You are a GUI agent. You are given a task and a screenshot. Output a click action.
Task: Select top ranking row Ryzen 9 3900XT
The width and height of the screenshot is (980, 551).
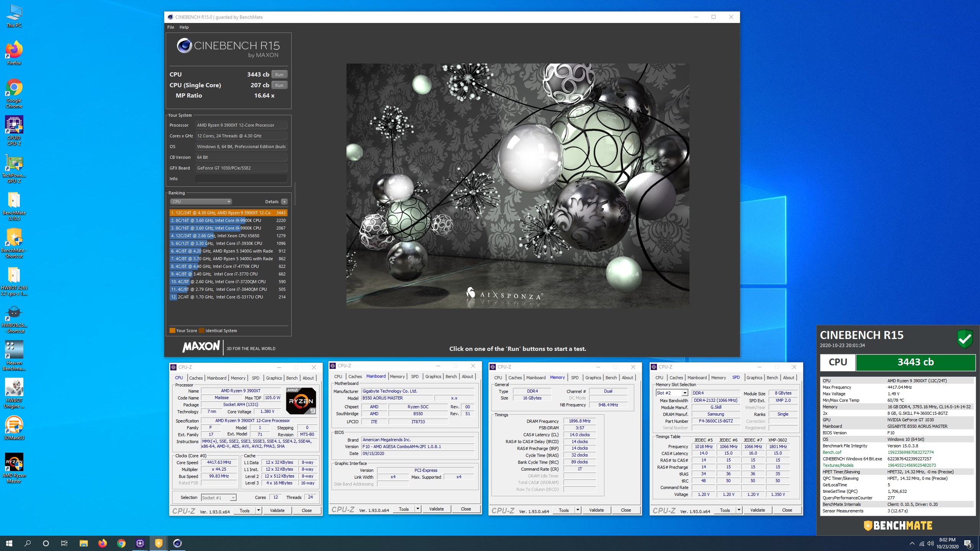click(228, 213)
